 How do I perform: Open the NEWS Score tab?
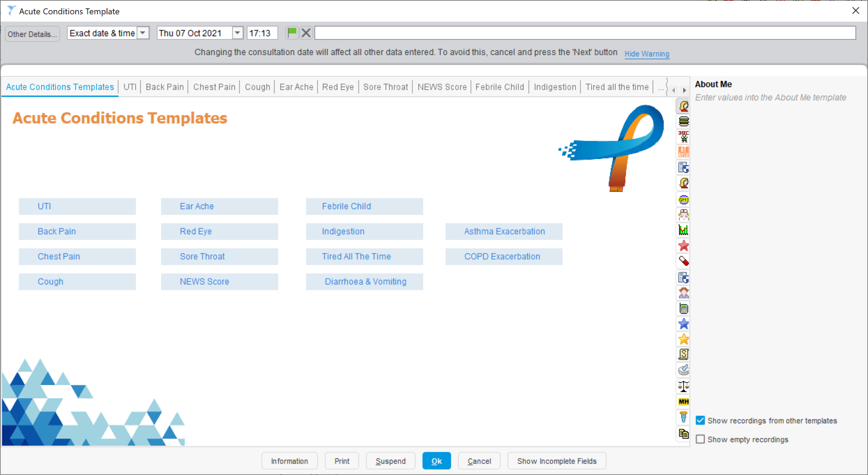(x=442, y=87)
